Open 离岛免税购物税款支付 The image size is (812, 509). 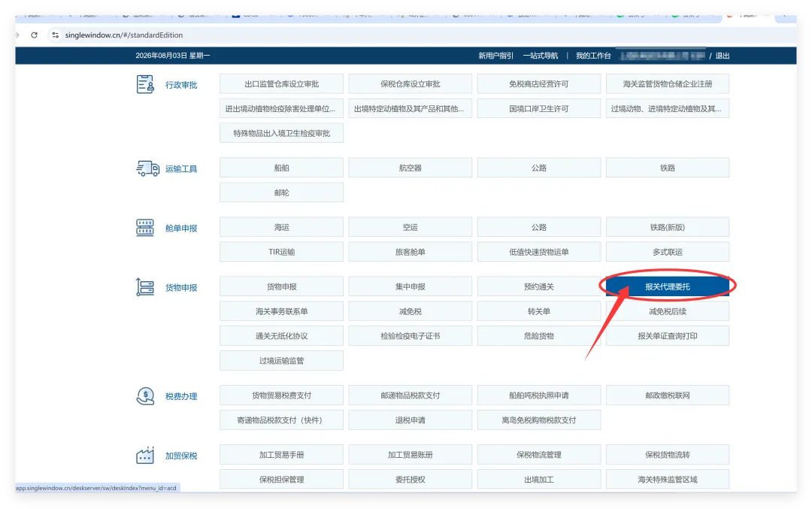[x=538, y=420]
